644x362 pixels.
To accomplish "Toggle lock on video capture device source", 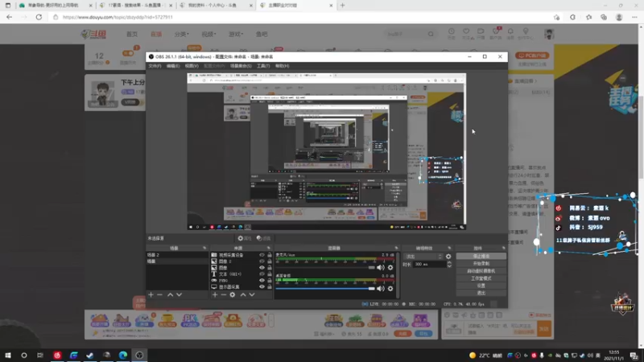I will (270, 255).
